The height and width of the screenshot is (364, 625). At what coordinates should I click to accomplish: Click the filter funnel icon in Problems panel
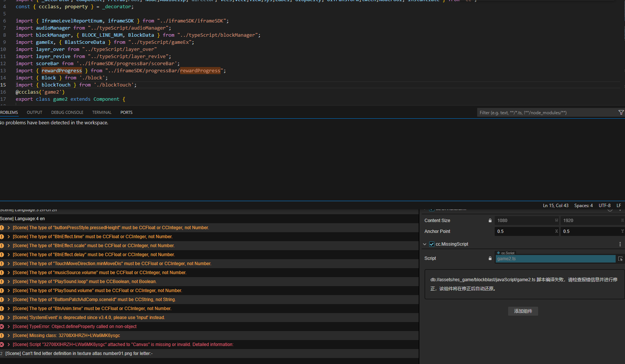[621, 113]
